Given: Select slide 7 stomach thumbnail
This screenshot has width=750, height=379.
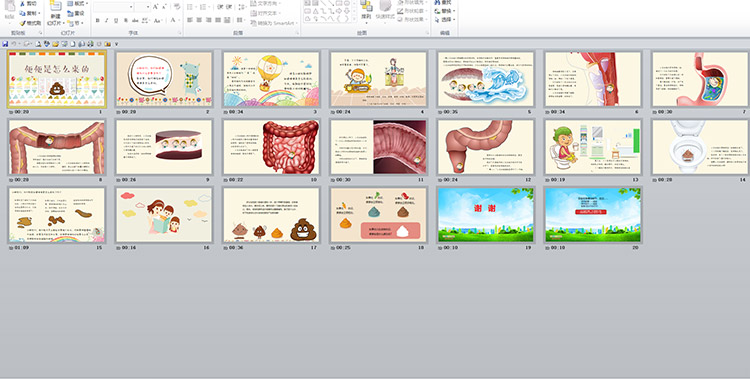Looking at the screenshot, I should [700, 79].
